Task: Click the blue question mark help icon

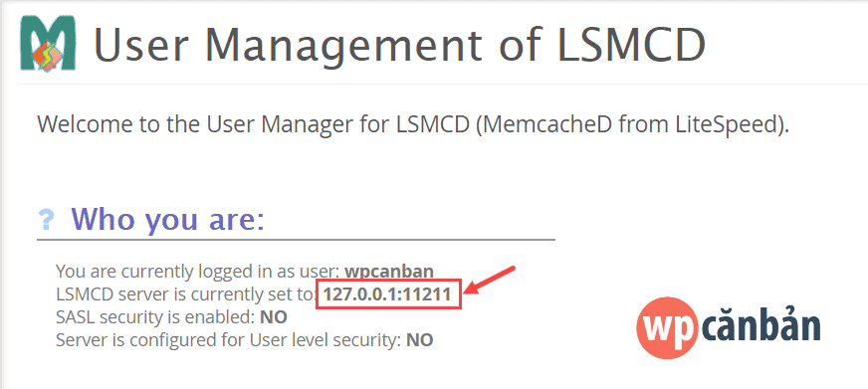Action: point(47,220)
